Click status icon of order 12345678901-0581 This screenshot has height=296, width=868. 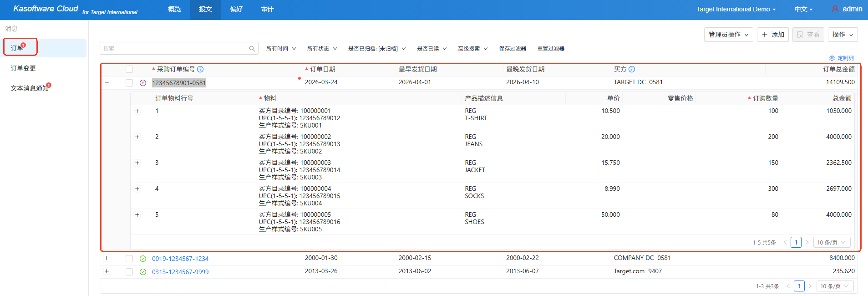coord(143,83)
